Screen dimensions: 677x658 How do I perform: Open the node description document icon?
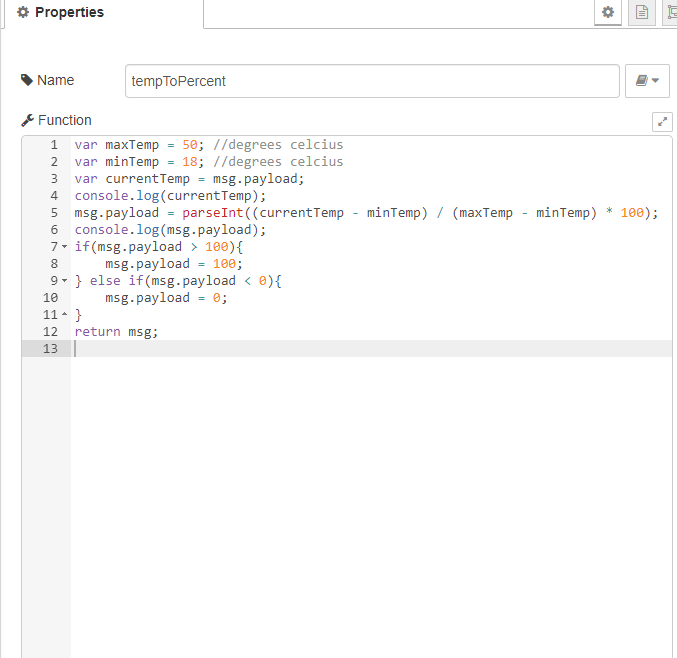coord(642,12)
